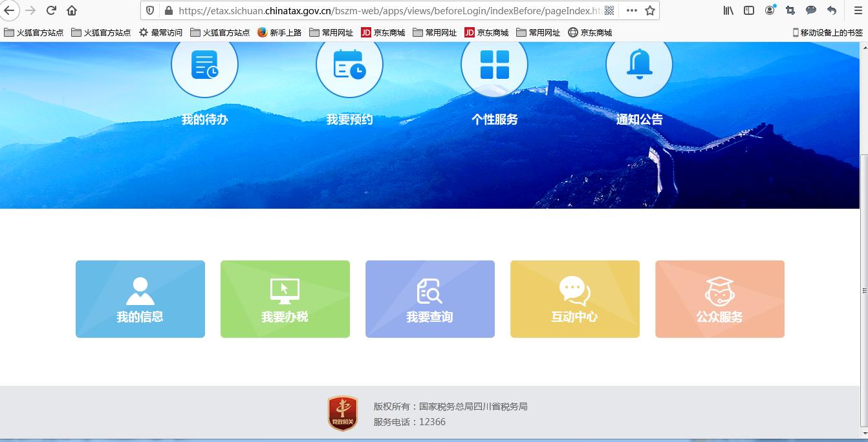Open the 互动中心 interaction center card
Screen dimensions: 868x442
[x=574, y=299]
